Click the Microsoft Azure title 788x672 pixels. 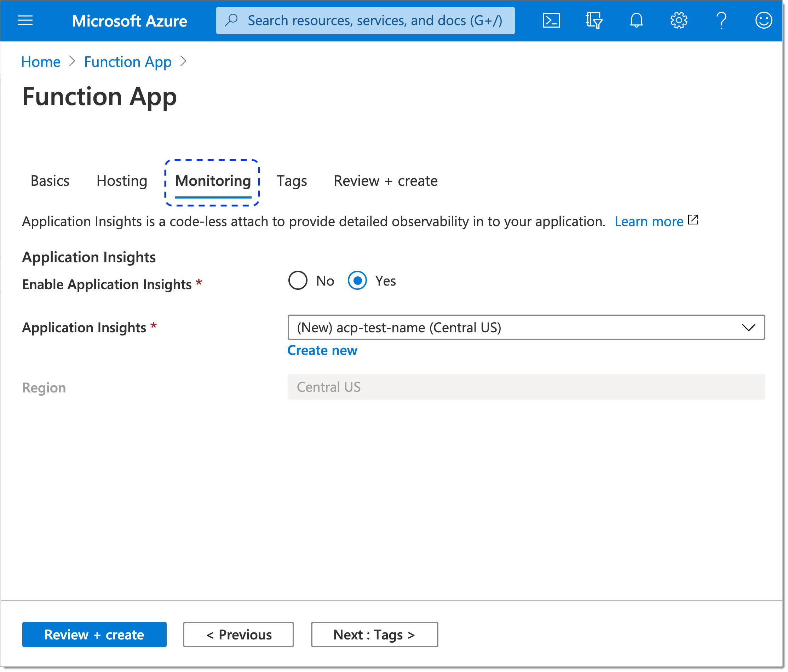(130, 21)
